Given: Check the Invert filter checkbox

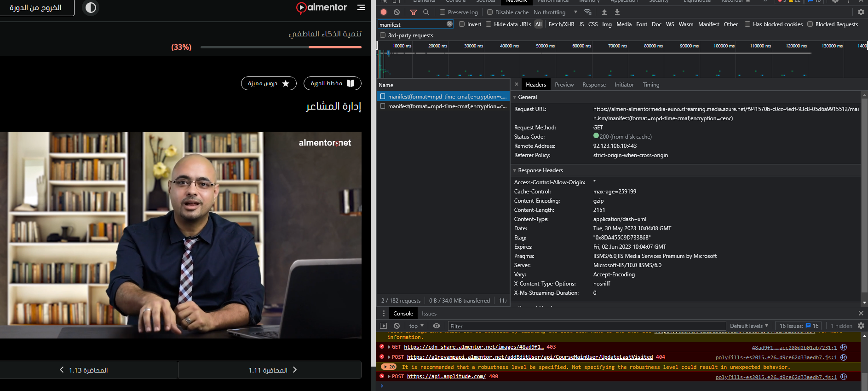Looking at the screenshot, I should tap(462, 24).
